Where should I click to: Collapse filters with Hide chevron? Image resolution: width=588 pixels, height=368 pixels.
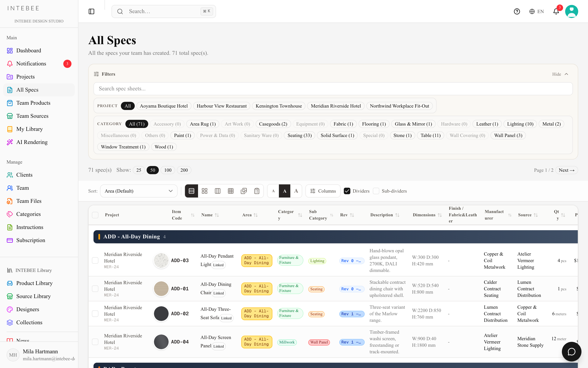[560, 74]
